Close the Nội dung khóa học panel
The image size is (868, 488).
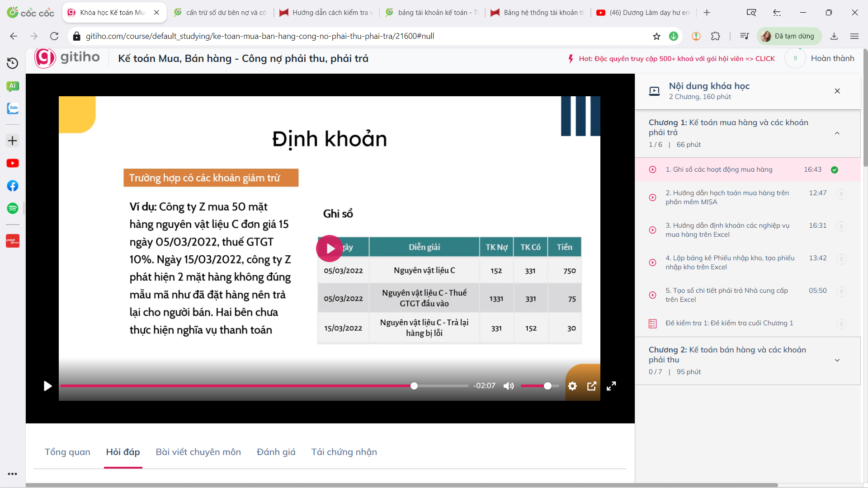click(x=837, y=91)
